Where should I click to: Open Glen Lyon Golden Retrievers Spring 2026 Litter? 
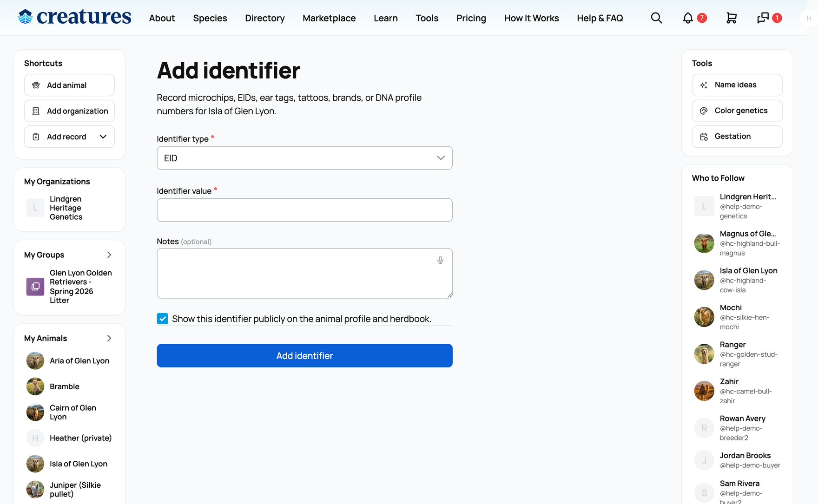click(81, 287)
